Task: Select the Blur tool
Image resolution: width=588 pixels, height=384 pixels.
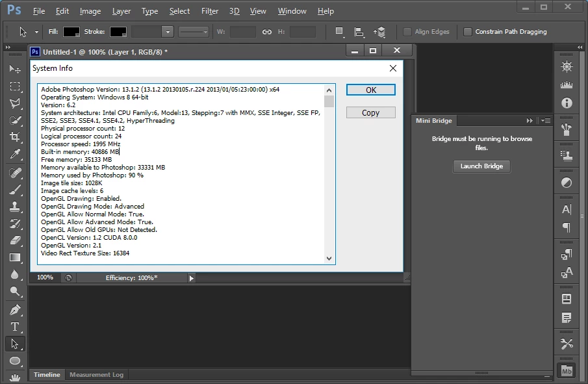Action: pyautogui.click(x=15, y=274)
